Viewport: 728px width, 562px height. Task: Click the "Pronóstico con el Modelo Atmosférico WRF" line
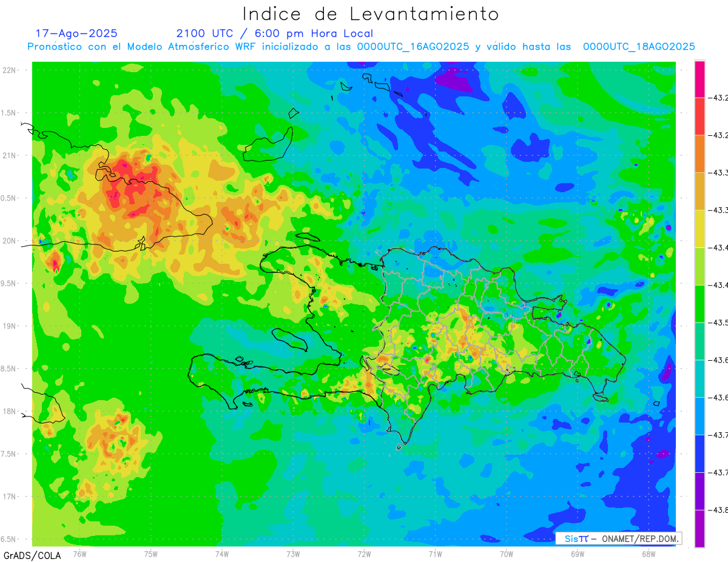click(361, 47)
